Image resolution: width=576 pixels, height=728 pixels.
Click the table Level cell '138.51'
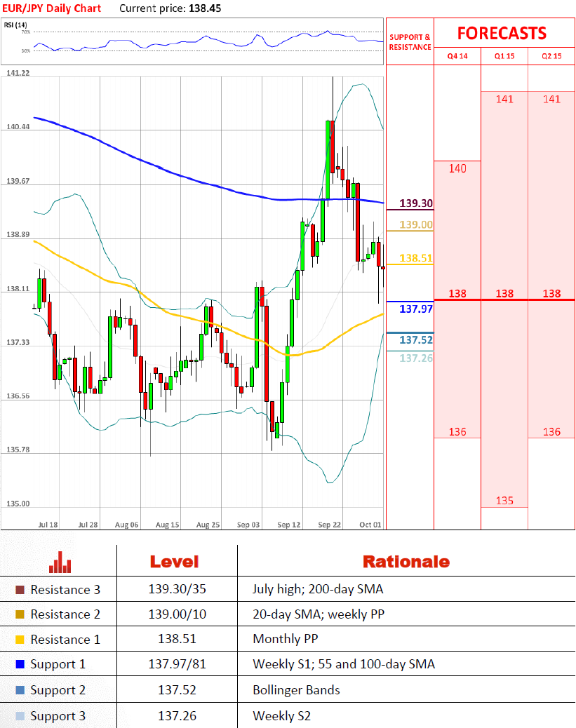pos(177,639)
